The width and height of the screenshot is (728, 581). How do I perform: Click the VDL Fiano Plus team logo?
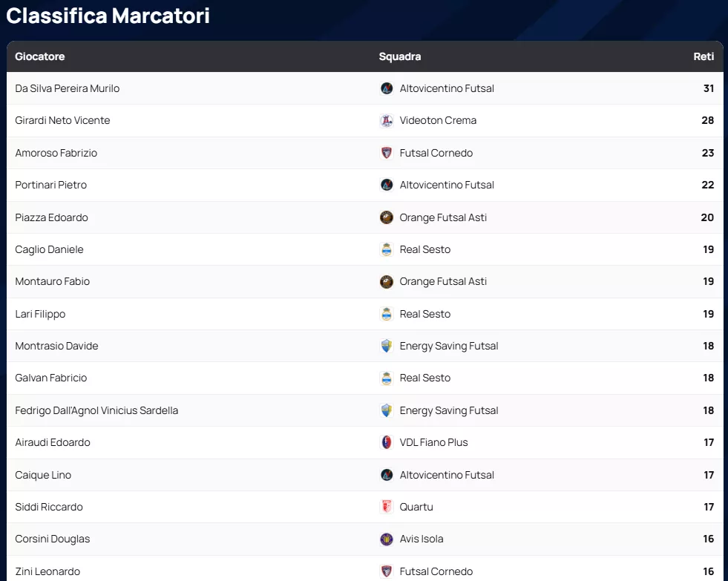pyautogui.click(x=387, y=442)
